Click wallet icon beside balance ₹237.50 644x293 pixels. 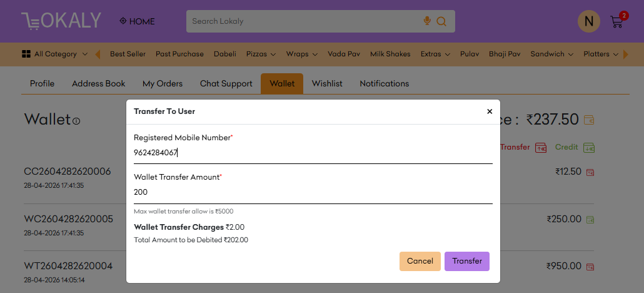click(588, 120)
